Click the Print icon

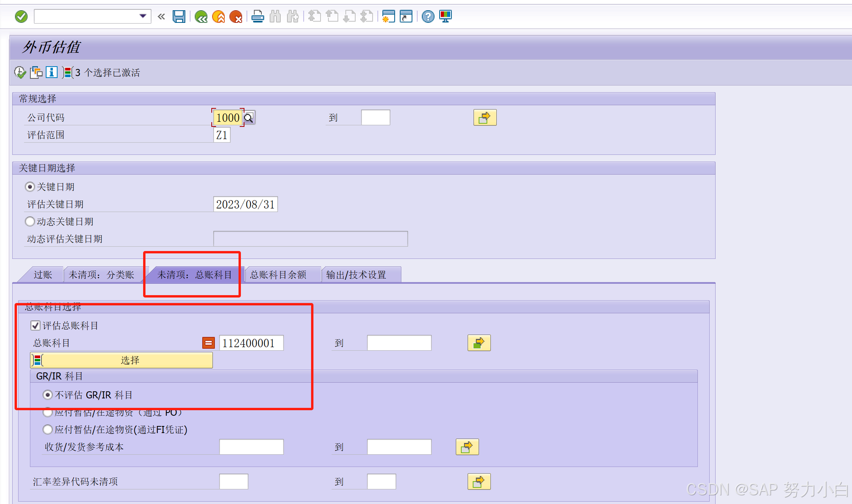[258, 17]
